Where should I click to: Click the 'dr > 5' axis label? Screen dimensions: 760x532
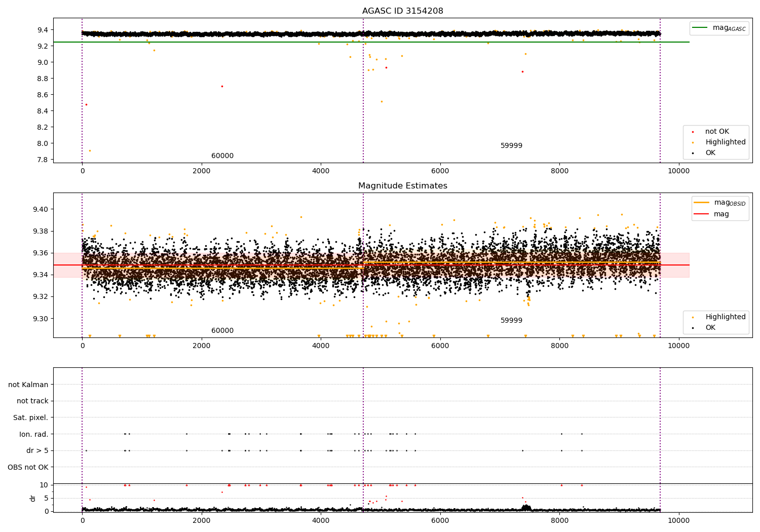tap(37, 450)
